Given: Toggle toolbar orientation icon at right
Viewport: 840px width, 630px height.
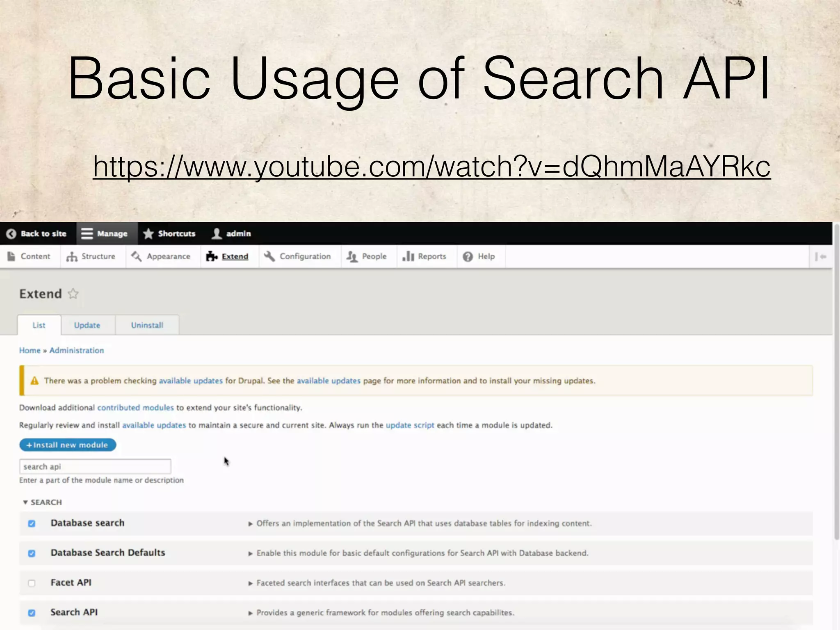Looking at the screenshot, I should point(820,257).
